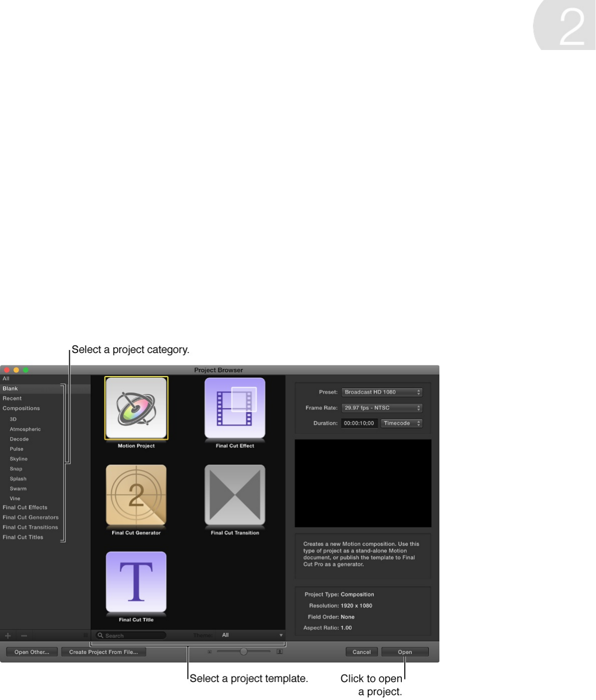This screenshot has width=596, height=700.
Task: Click the red close window button
Action: click(x=7, y=370)
